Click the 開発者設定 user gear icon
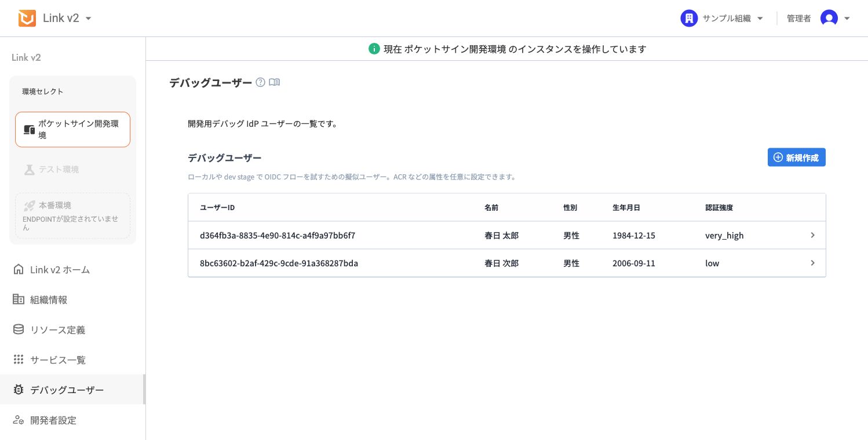 19,420
